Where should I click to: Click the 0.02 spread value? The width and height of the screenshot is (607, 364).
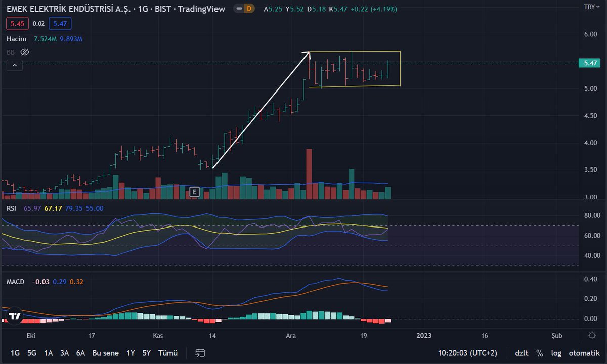point(38,23)
